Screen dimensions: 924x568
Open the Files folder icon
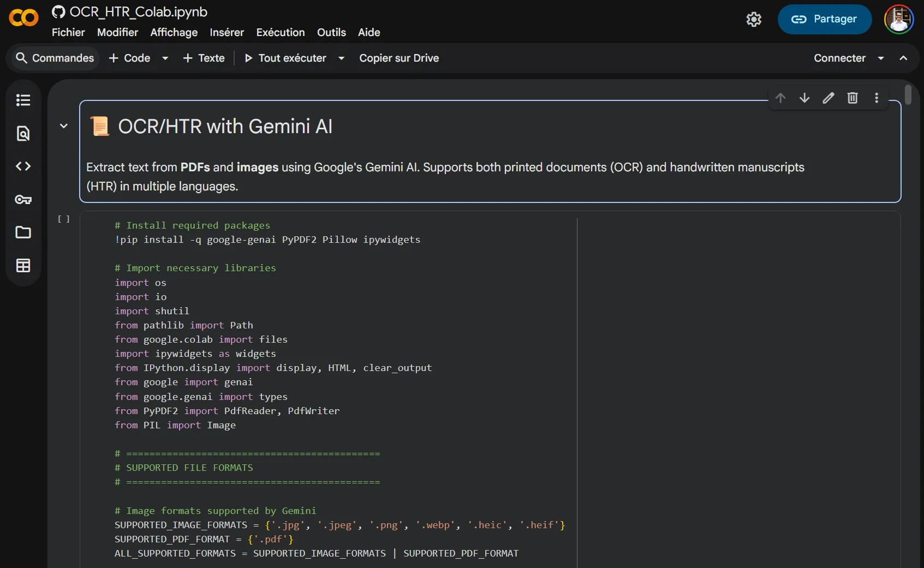23,232
